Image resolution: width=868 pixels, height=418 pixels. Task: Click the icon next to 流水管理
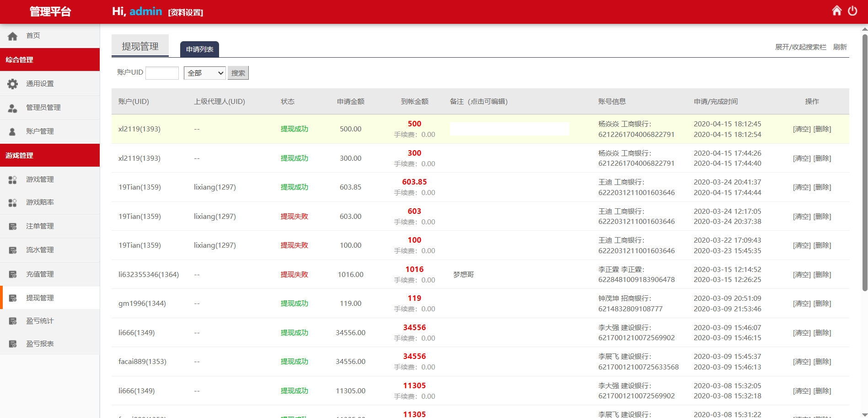pos(13,250)
